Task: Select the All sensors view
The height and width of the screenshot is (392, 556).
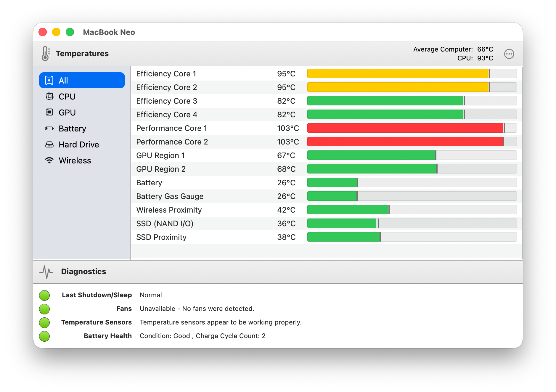Action: point(82,80)
